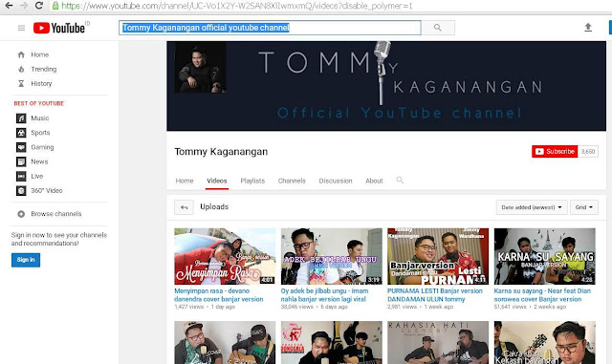Viewport: 612px width, 364px height.
Task: Click the History hourglass icon
Action: [x=21, y=83]
